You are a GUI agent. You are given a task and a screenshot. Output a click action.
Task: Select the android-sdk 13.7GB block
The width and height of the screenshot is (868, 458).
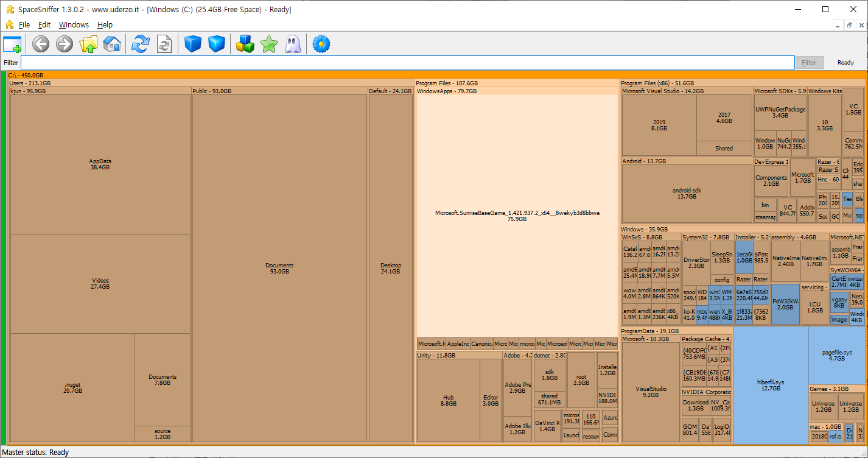coord(687,193)
